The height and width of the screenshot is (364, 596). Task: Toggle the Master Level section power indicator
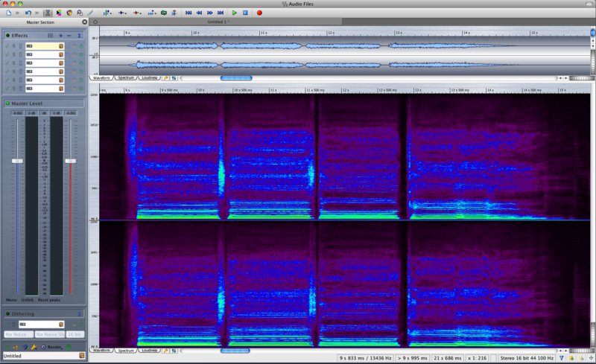click(x=7, y=103)
